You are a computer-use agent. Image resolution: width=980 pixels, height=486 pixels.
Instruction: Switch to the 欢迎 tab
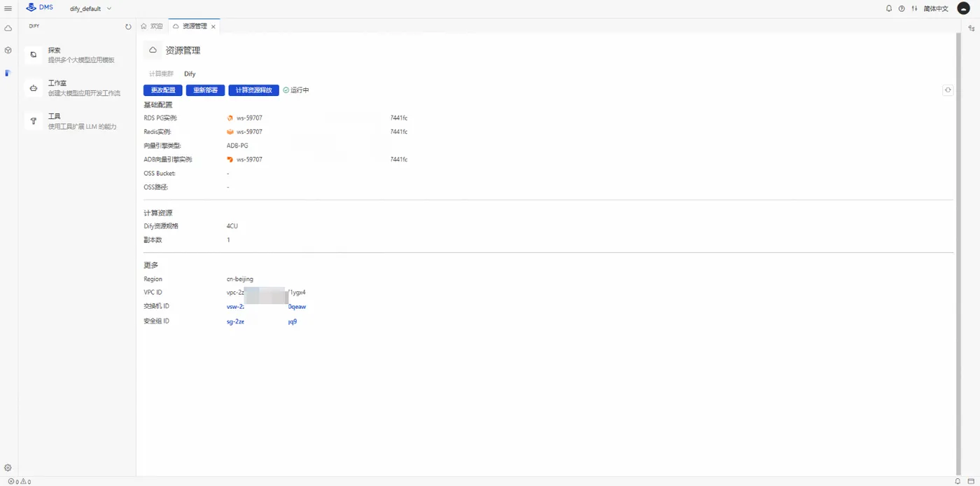click(x=152, y=26)
